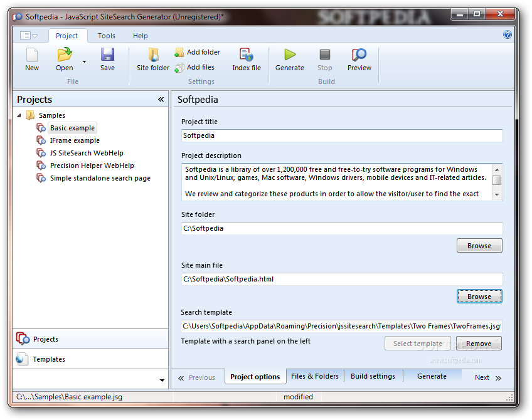Click the JS SiteSearch WebHelp icon
Viewport: 532px width, 420px height.
[x=41, y=153]
